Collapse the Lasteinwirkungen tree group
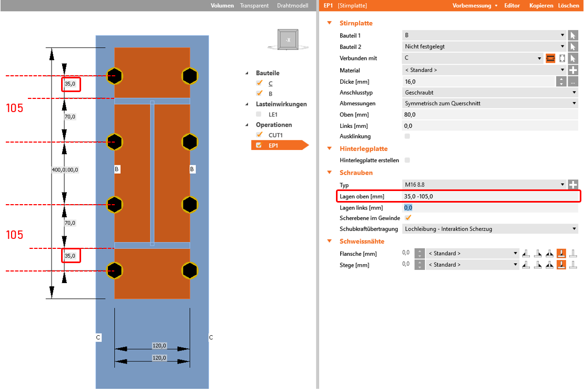Viewport: 584px width, 392px height. 247,104
